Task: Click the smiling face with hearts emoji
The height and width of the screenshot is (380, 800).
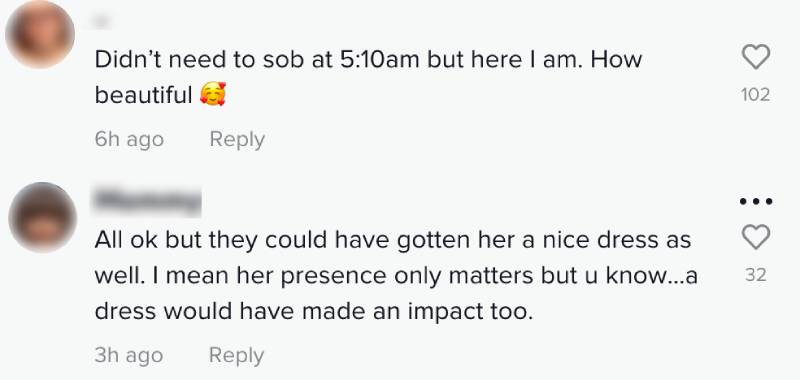Action: coord(213,95)
